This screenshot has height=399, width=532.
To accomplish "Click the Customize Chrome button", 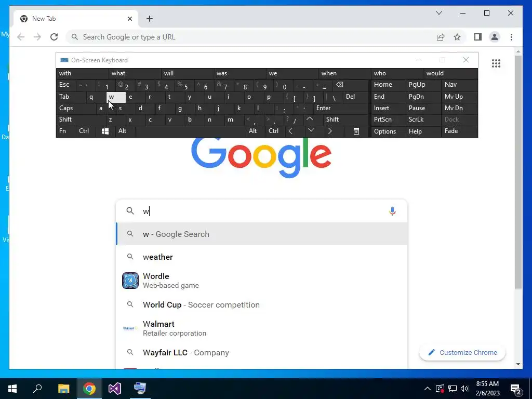I will 462,353.
